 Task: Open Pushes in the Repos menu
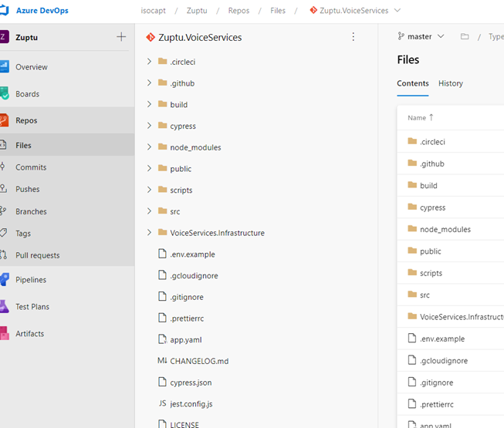pyautogui.click(x=28, y=189)
